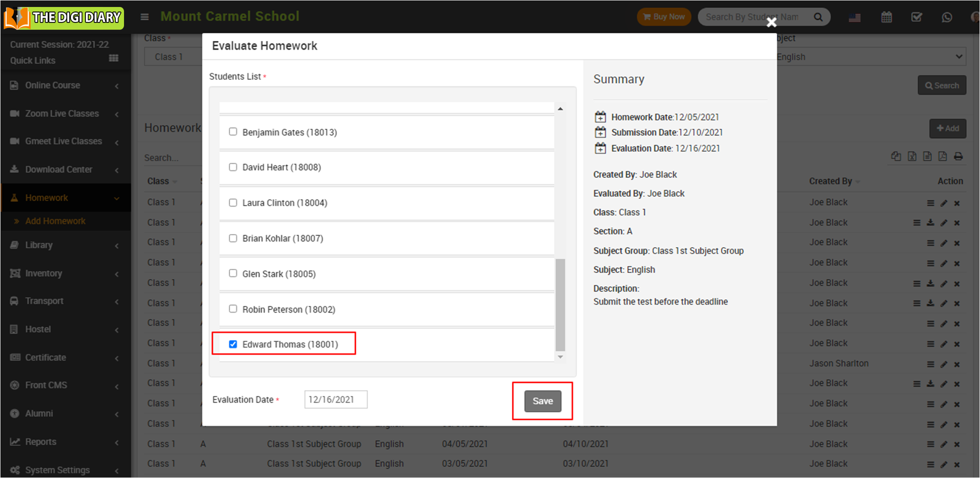Tick the Robin Peterson checkbox

pyautogui.click(x=233, y=309)
